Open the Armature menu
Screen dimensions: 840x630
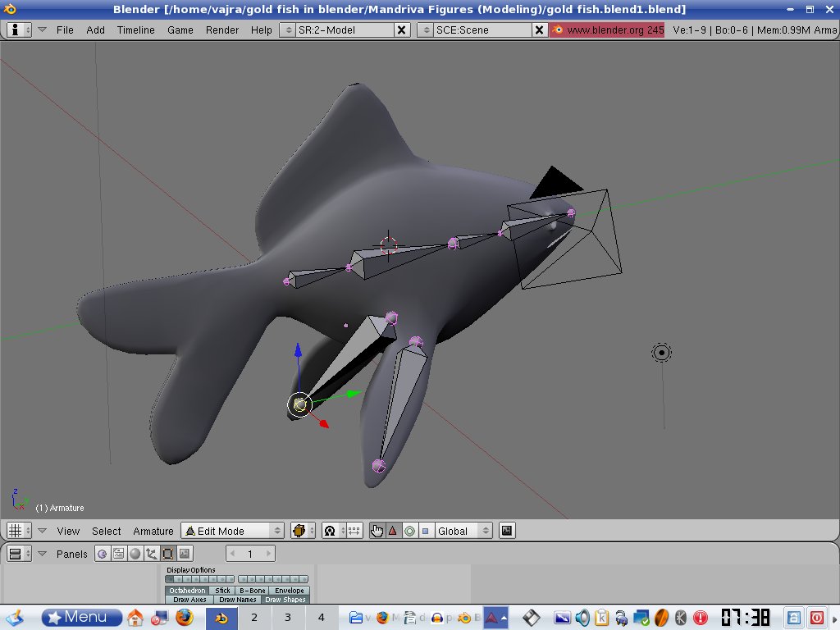153,531
